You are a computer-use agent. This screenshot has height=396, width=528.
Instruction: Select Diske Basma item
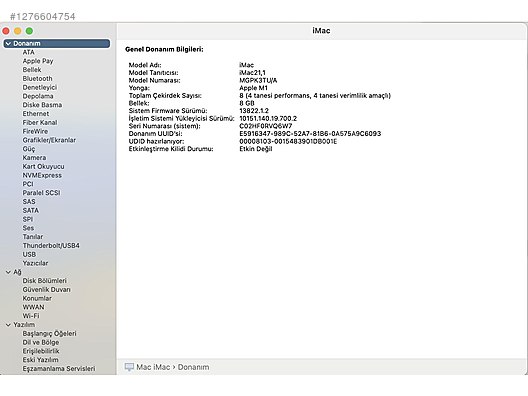tap(42, 105)
